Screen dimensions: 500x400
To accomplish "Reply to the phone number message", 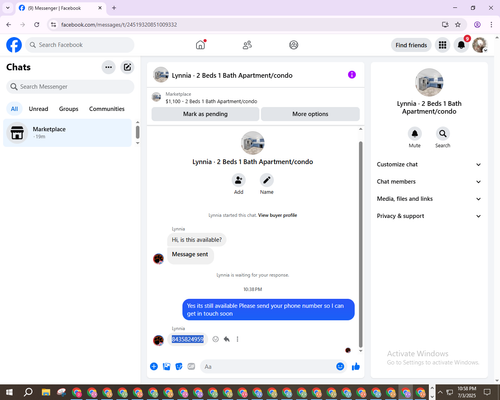I will [x=227, y=339].
